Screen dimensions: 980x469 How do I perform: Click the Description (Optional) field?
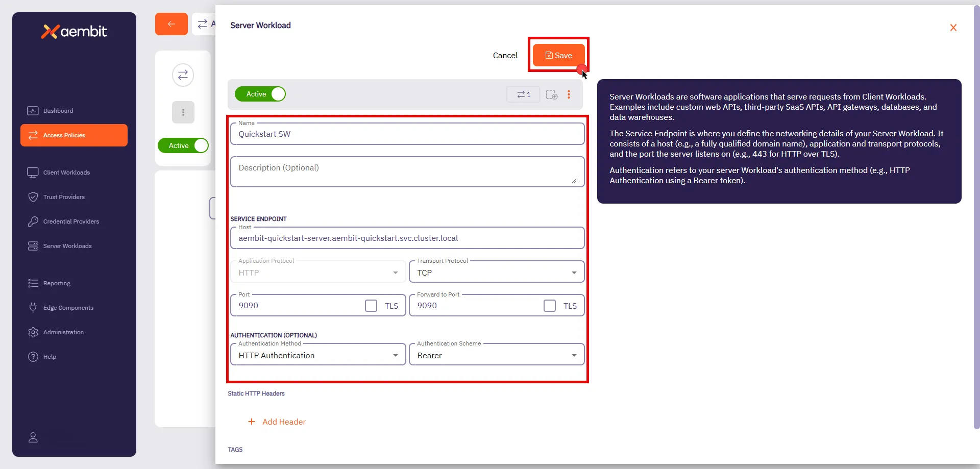(407, 171)
